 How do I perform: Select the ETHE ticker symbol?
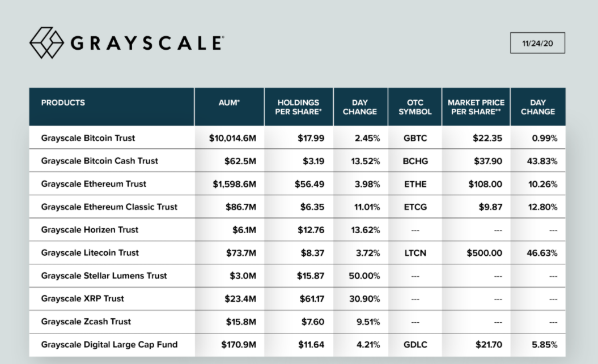click(x=415, y=184)
